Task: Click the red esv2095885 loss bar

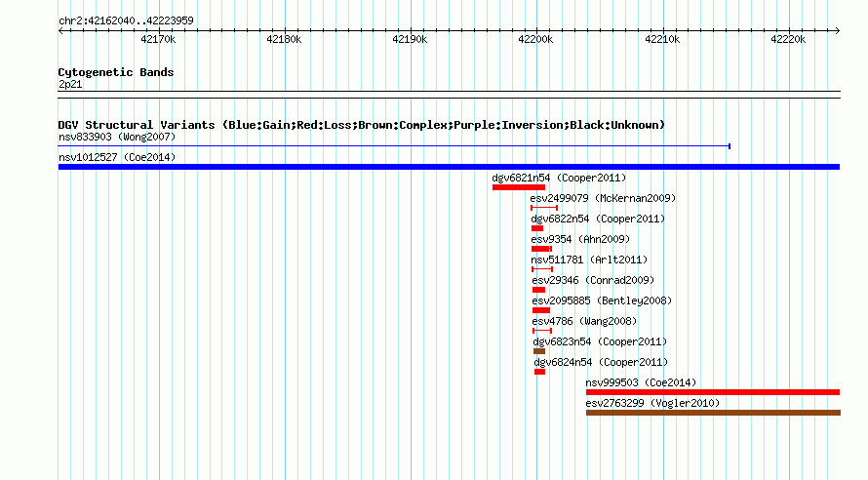Action: [x=541, y=310]
